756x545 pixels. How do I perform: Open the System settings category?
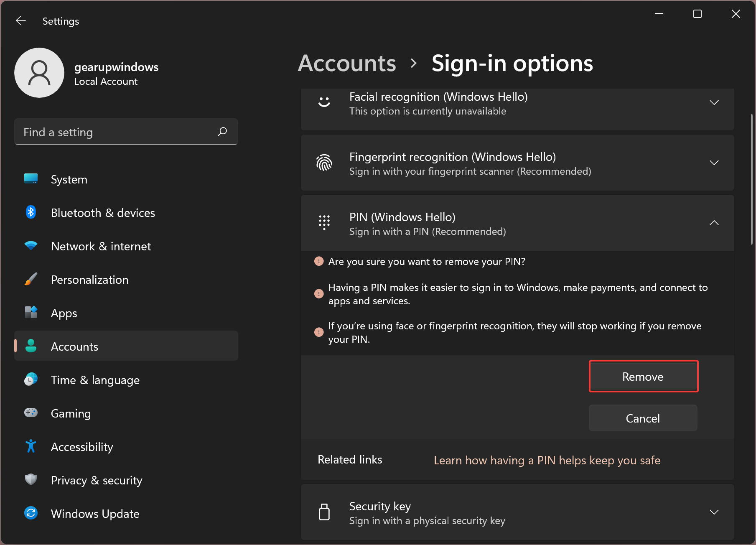126,179
